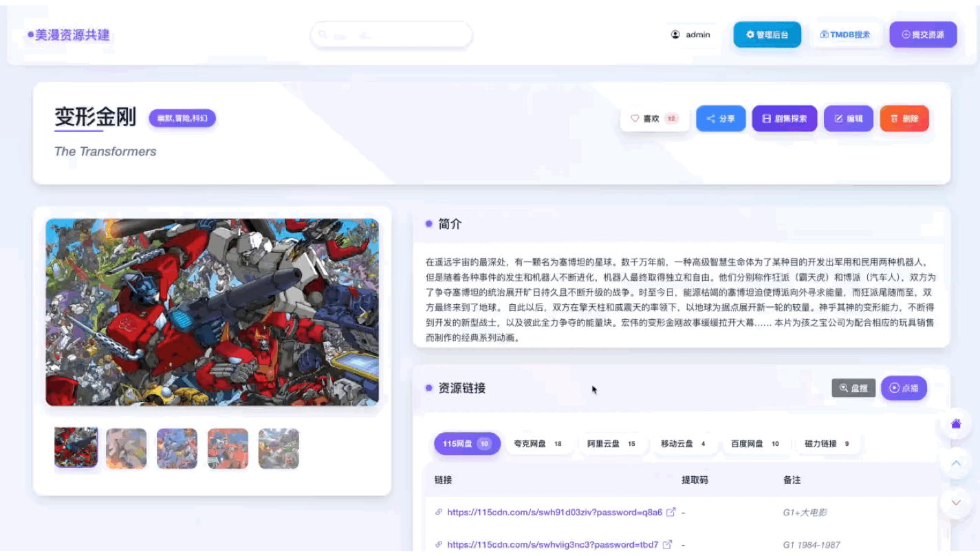
Task: Edit the entry with 编辑 button
Action: coord(849,118)
